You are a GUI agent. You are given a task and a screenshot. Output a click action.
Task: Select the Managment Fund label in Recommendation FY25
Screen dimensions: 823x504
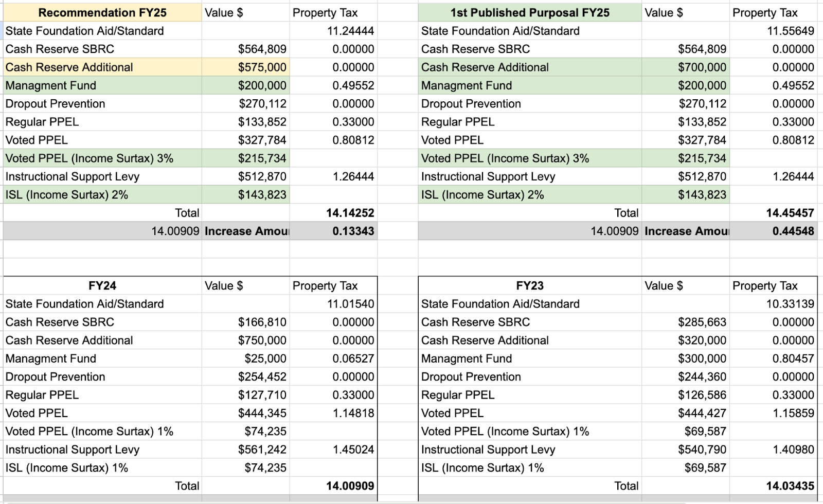51,85
